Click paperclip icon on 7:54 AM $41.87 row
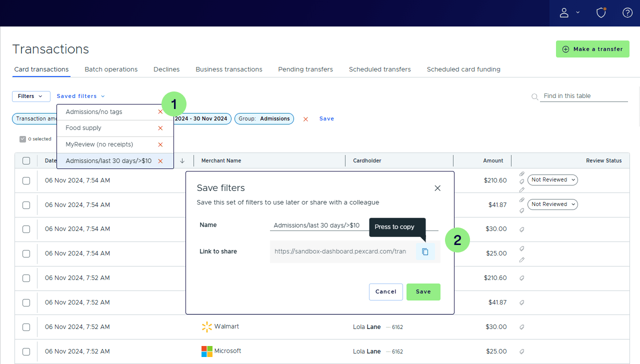The image size is (640, 364). (522, 200)
